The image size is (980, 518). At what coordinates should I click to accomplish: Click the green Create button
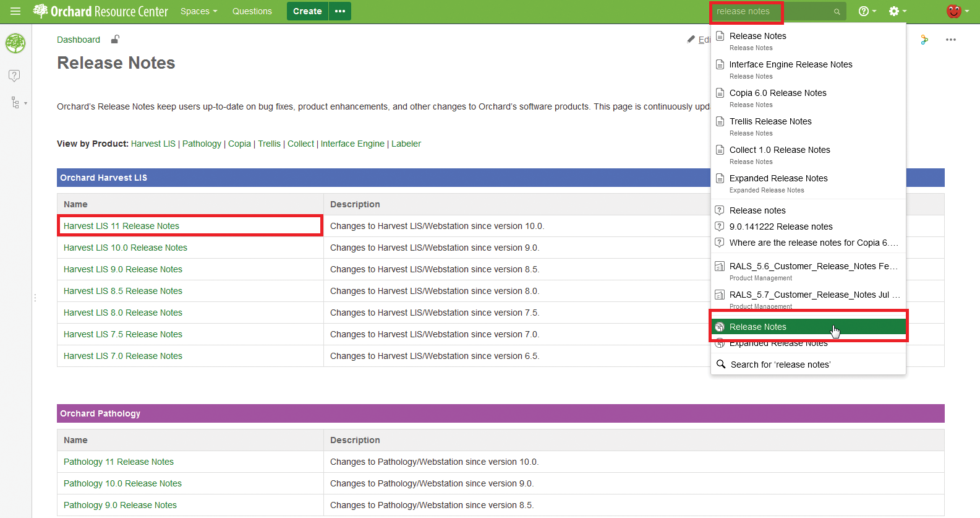(307, 11)
